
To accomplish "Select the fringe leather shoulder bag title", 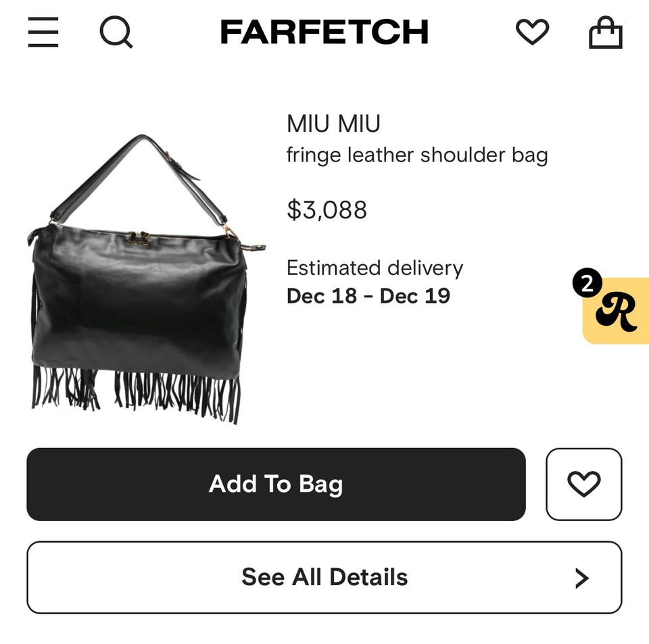I will tap(417, 156).
